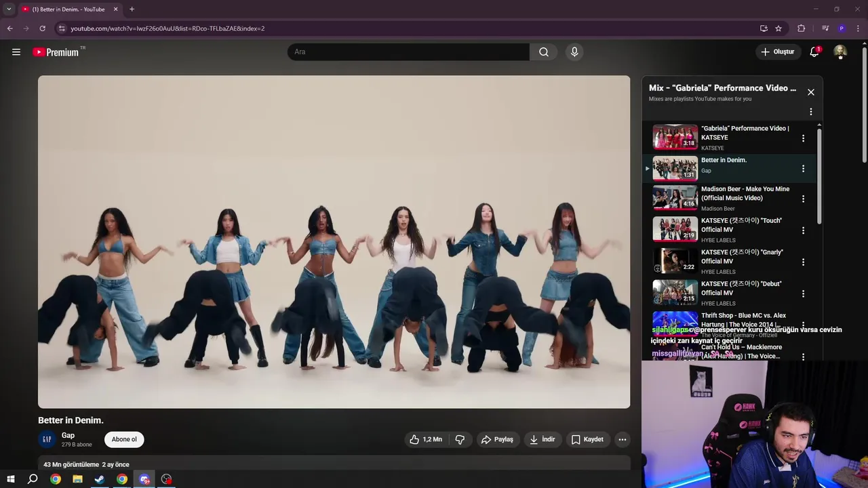Open the tab search dropdown arrow

pos(9,9)
